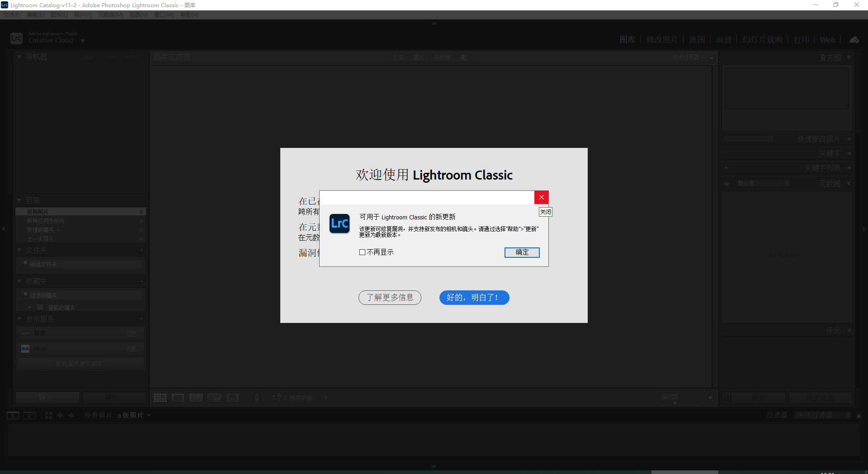This screenshot has height=474, width=868.
Task: Switch to the Web module
Action: [x=827, y=40]
